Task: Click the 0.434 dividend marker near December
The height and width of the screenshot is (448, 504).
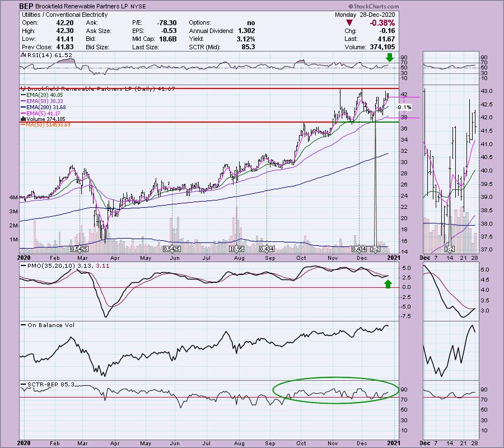Action: click(x=359, y=249)
